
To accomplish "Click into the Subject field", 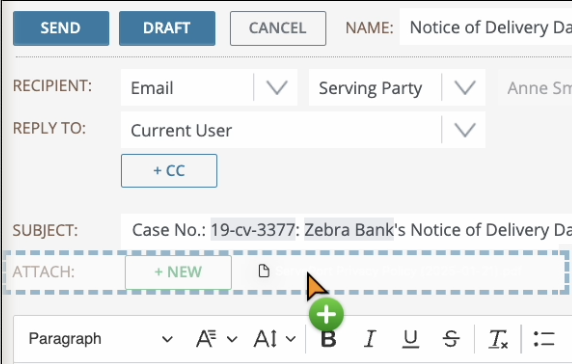I will click(347, 231).
